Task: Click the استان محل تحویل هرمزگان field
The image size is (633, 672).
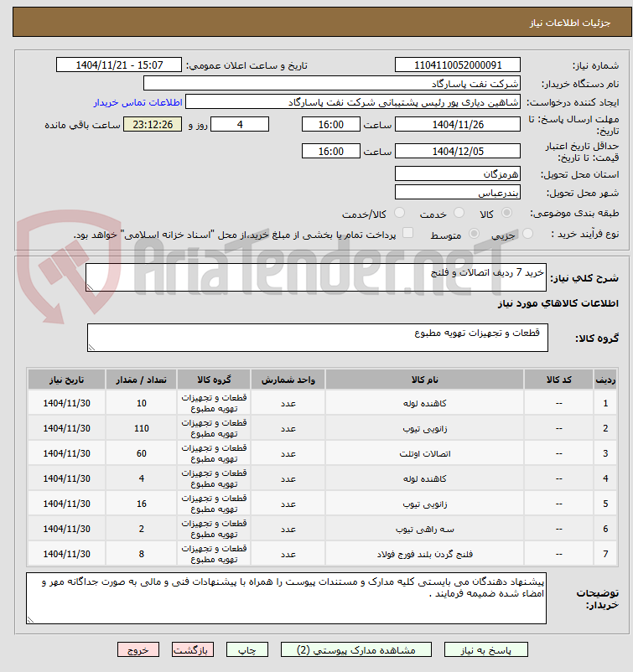Action: click(458, 173)
